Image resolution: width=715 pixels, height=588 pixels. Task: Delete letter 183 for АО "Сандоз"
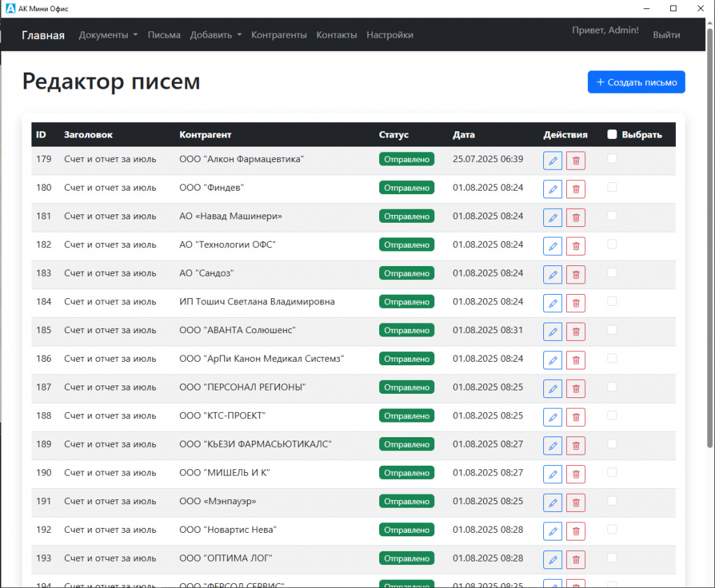(575, 274)
